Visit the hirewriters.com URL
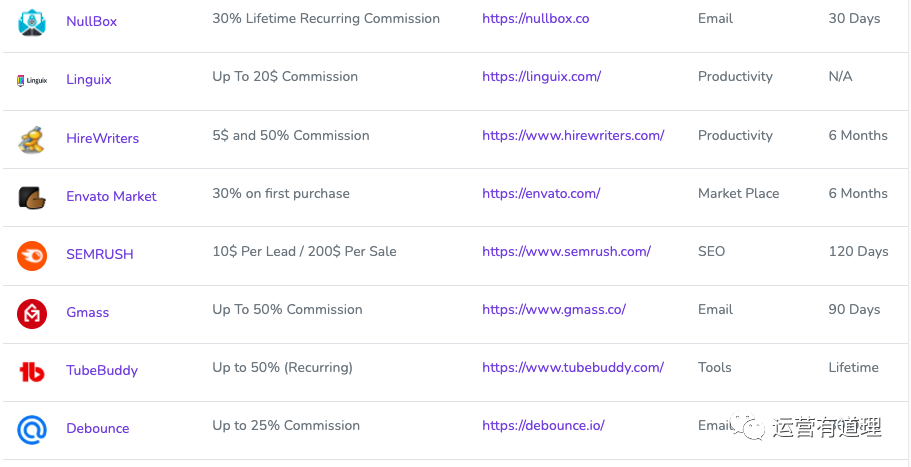 tap(573, 135)
